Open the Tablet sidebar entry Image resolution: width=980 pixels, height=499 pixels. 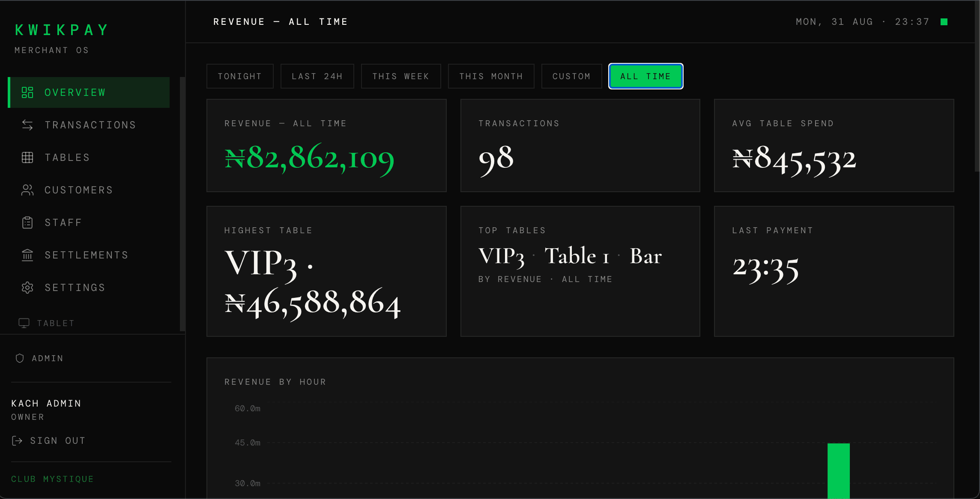point(47,323)
